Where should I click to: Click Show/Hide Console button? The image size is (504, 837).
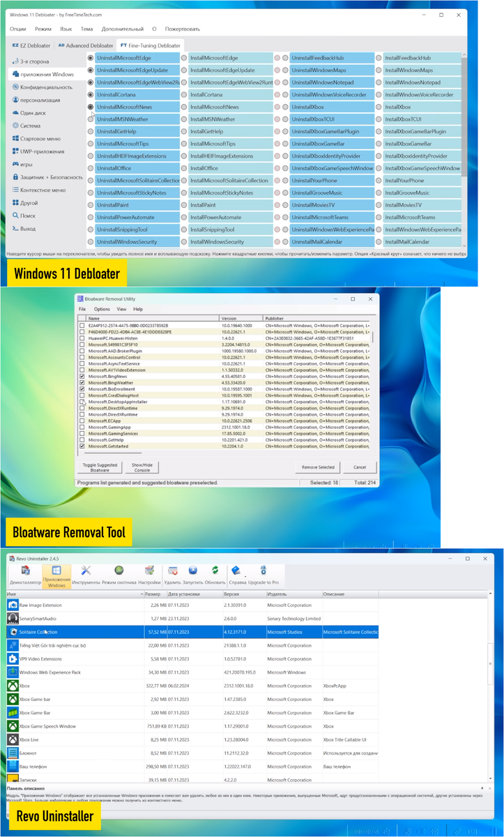pyautogui.click(x=142, y=467)
